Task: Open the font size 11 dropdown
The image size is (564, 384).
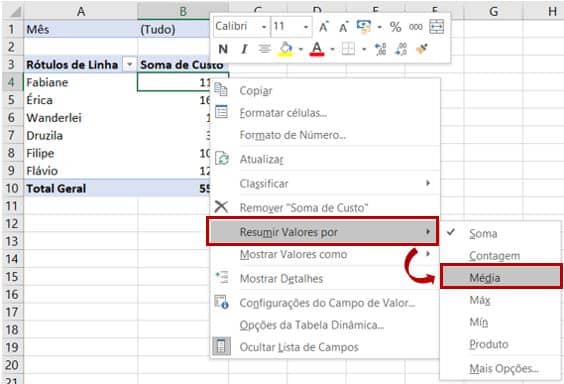Action: click(x=306, y=27)
